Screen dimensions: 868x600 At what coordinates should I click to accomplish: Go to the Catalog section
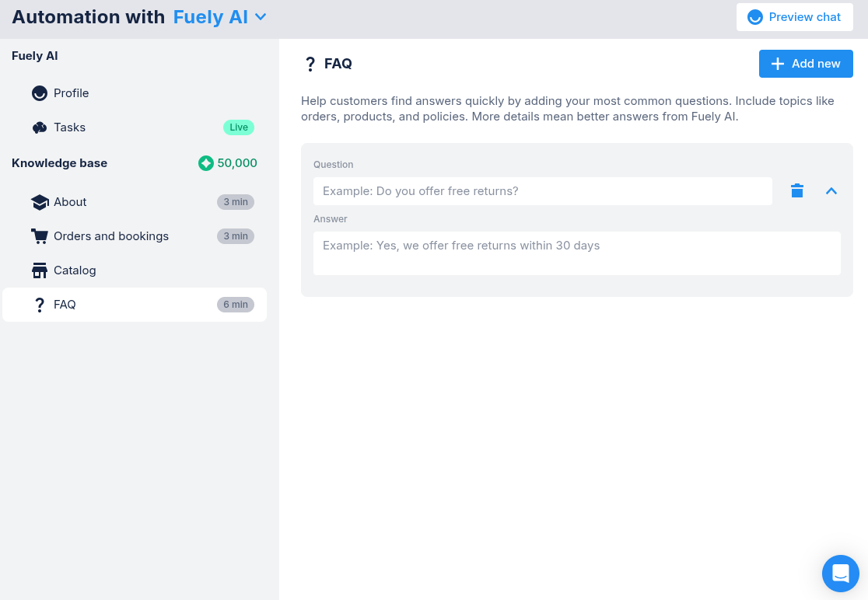pos(75,270)
